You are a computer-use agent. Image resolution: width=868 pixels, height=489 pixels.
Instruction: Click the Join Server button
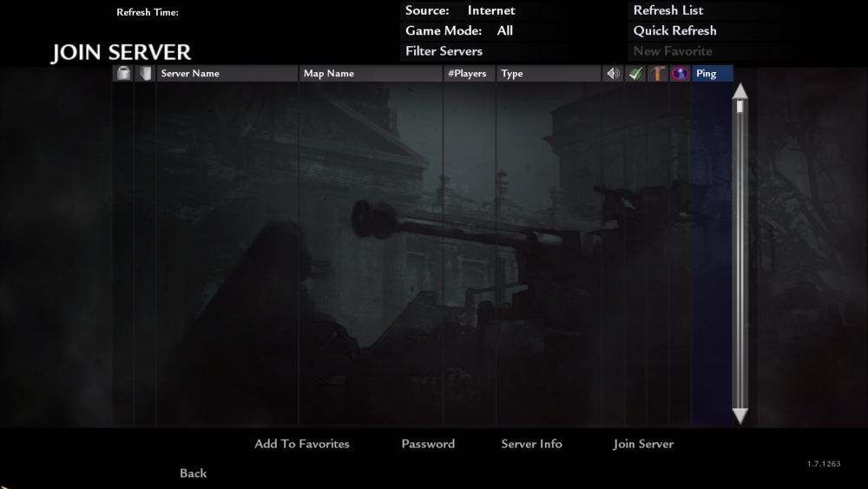pyautogui.click(x=643, y=444)
